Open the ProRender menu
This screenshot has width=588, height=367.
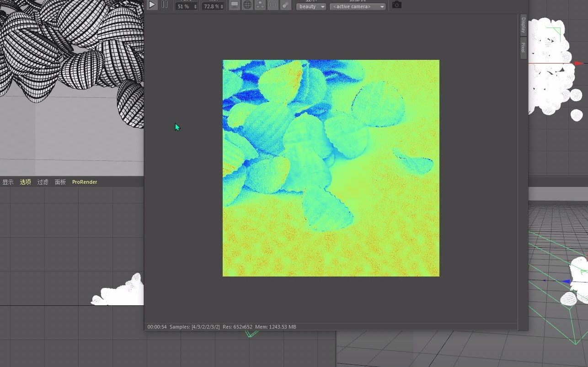point(84,181)
